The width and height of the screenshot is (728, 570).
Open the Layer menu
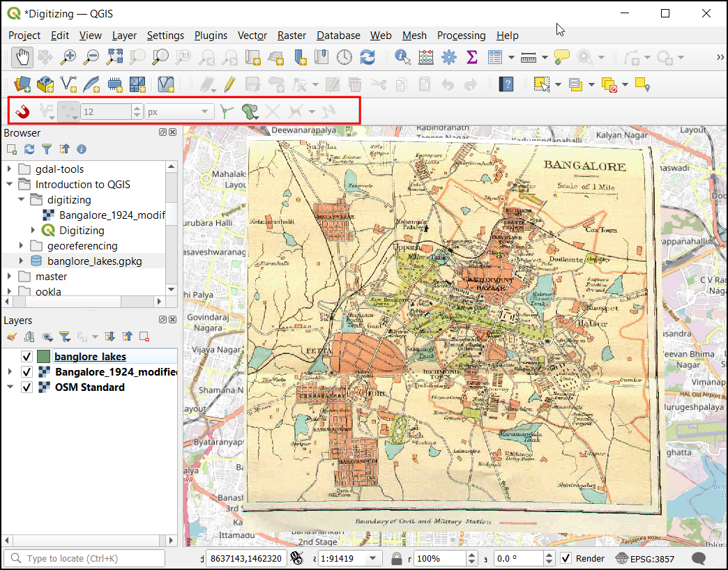point(124,36)
